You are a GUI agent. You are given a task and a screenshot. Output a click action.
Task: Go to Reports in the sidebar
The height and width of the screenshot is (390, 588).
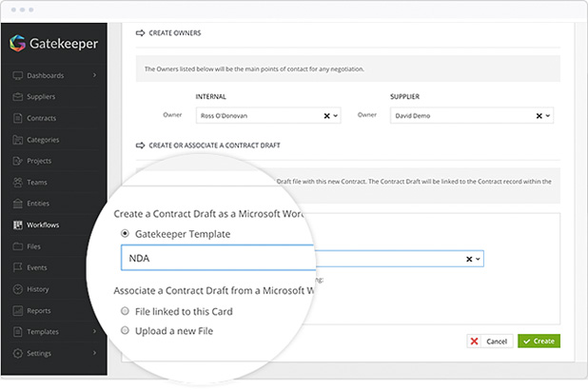[x=40, y=311]
